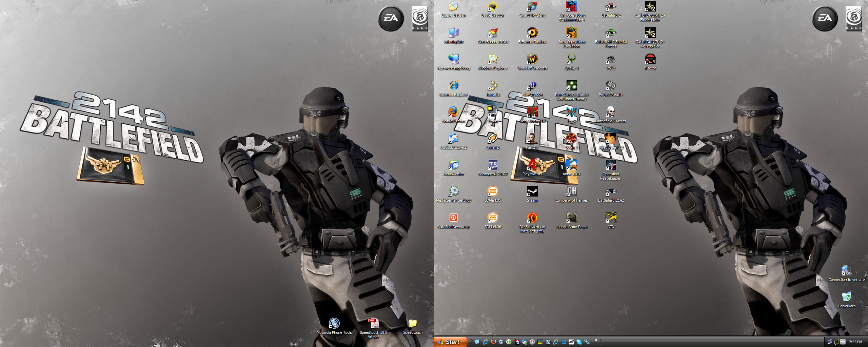Select Joint Operations Typhoon Rising shortcut
868x347 pixels.
pyautogui.click(x=571, y=11)
